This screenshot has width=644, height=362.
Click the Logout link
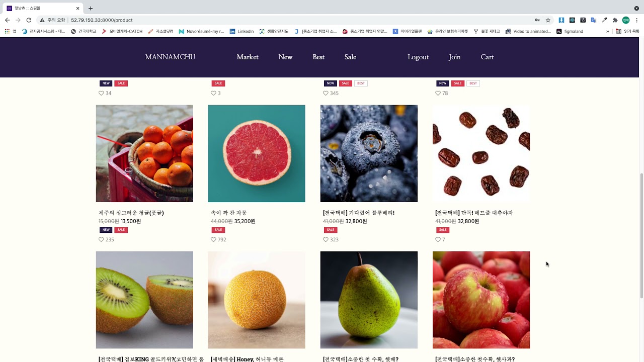pos(418,57)
